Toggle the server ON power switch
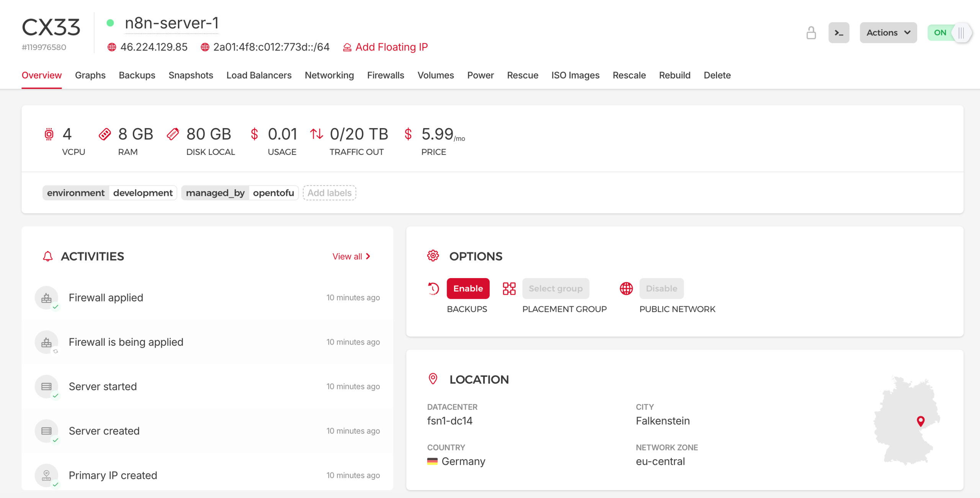Image resolution: width=980 pixels, height=498 pixels. click(949, 33)
